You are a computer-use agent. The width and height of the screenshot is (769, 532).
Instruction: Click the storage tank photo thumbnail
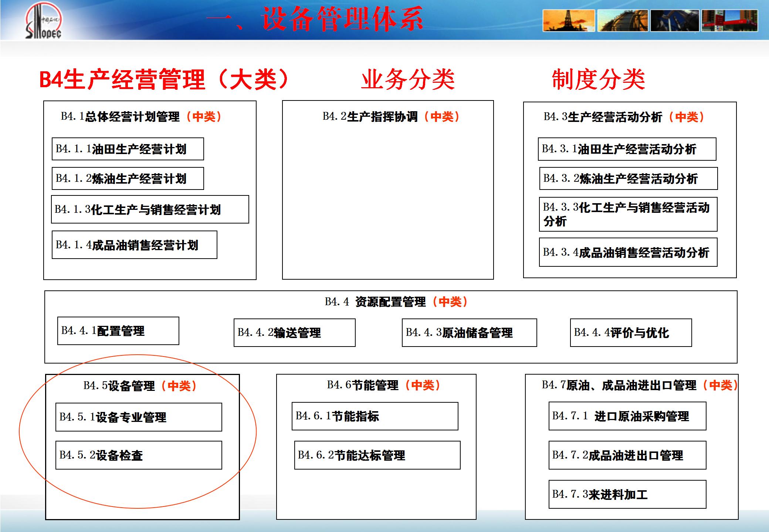point(623,21)
